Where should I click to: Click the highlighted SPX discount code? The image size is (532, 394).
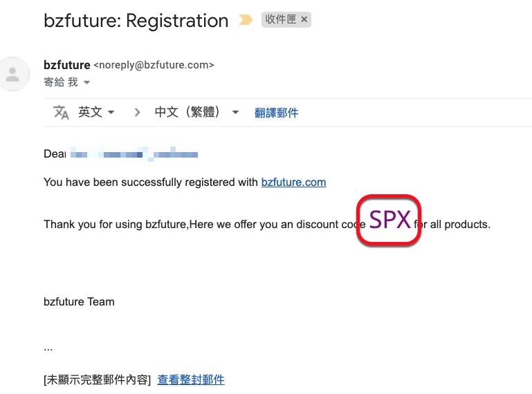pyautogui.click(x=389, y=220)
